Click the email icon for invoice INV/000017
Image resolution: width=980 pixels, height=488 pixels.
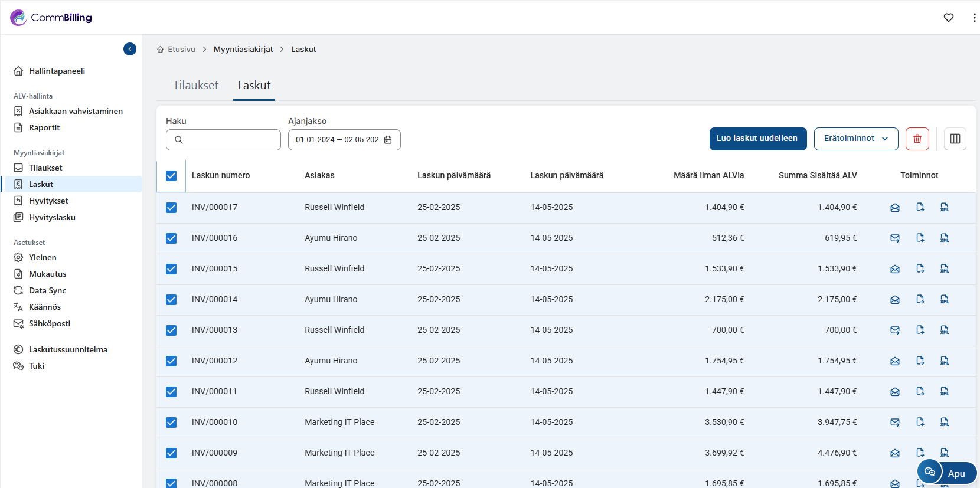895,208
